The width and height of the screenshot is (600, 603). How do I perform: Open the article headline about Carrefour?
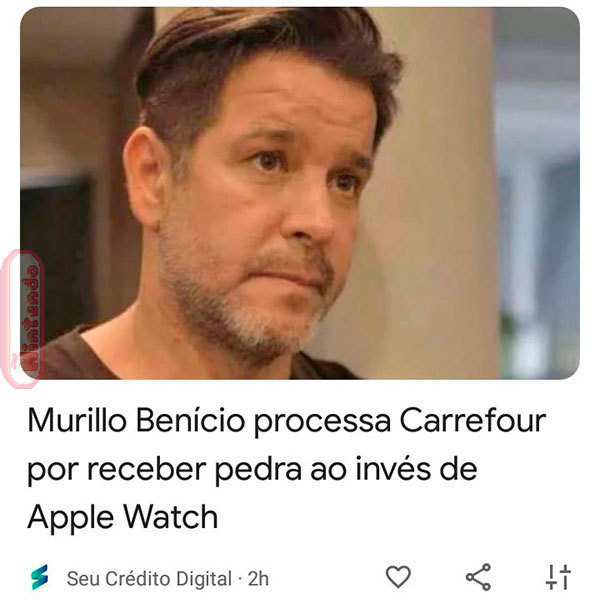[x=287, y=469]
